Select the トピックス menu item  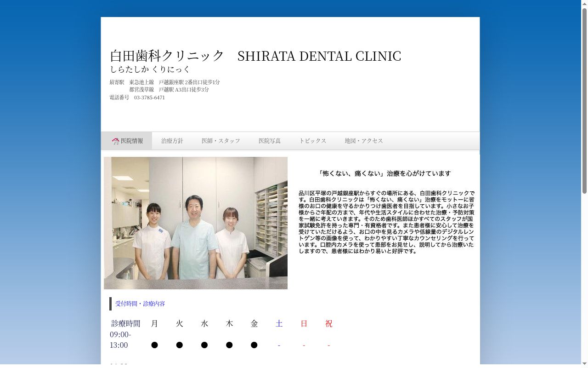[313, 141]
